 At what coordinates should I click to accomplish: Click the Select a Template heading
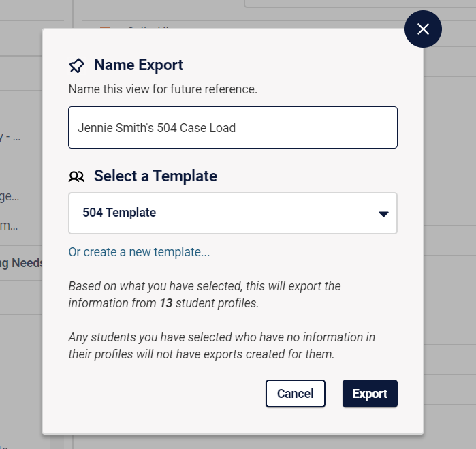coord(155,176)
